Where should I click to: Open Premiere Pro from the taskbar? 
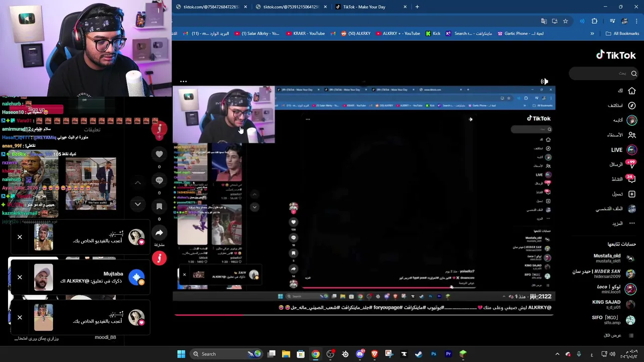click(x=448, y=354)
